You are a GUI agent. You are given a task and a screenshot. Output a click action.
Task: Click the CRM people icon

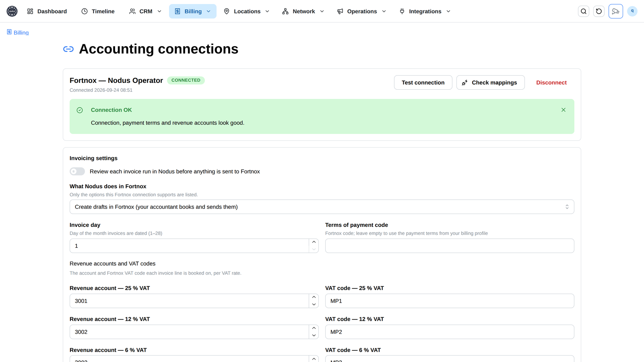[x=132, y=11]
